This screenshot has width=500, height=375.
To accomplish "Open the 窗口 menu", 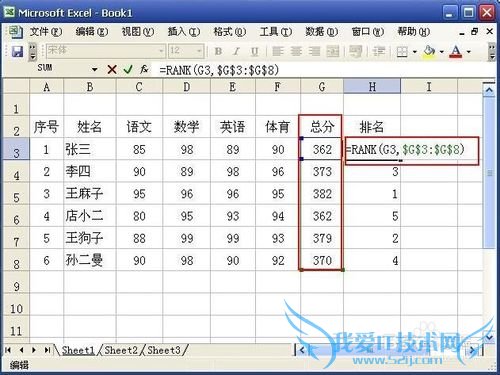I will click(368, 32).
